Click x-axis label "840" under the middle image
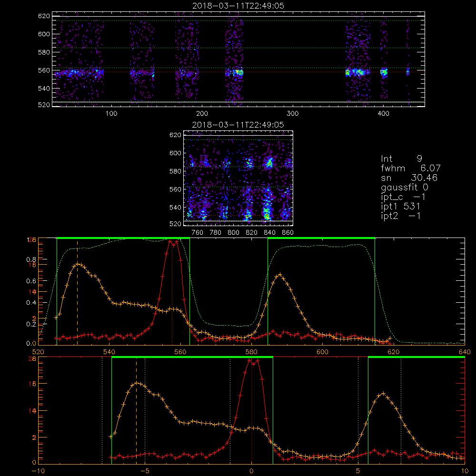Image resolution: width=476 pixels, height=476 pixels. [x=269, y=233]
